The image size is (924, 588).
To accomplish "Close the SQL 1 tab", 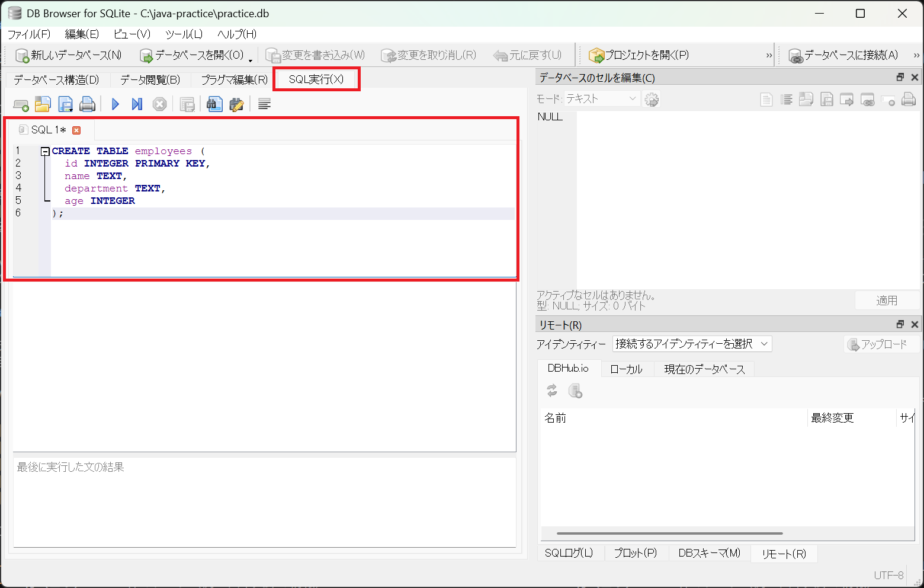I will pyautogui.click(x=76, y=130).
